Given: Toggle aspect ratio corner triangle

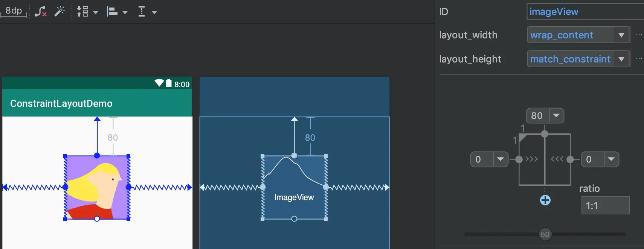Looking at the screenshot, I should (522, 138).
